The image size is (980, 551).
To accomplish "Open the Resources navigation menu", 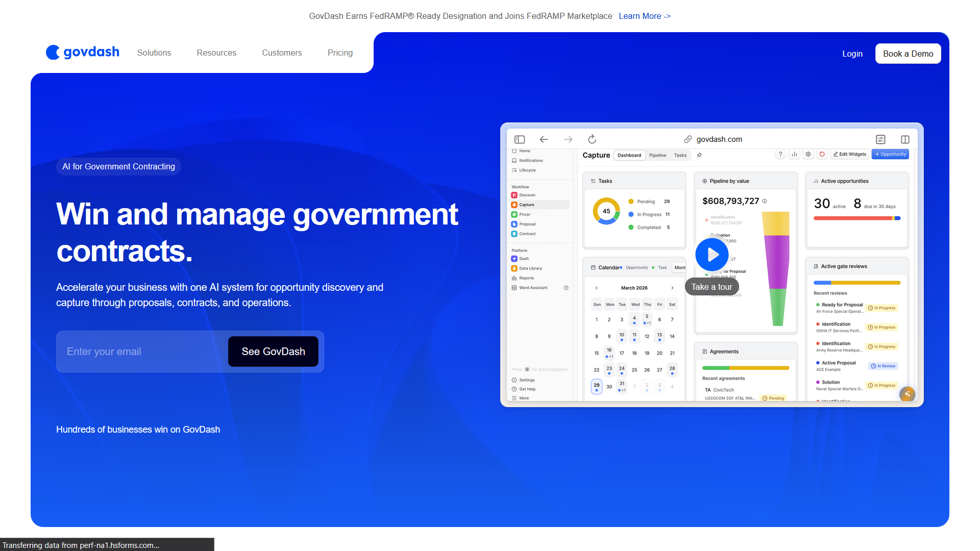I will (x=216, y=53).
